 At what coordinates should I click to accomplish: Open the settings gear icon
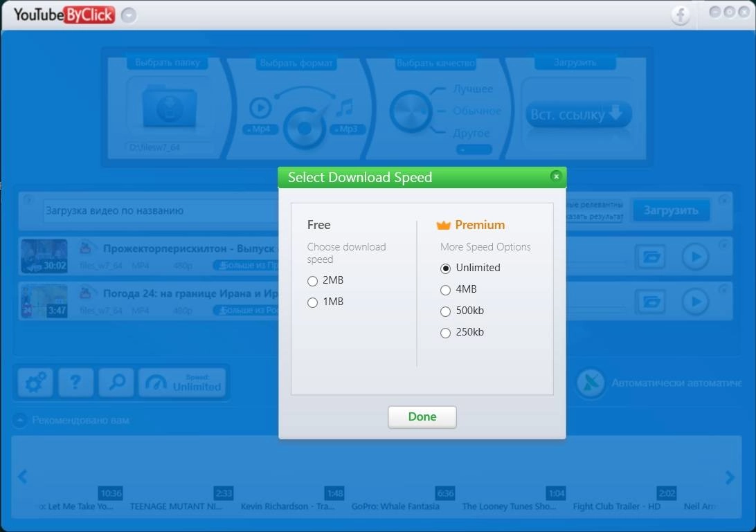[x=35, y=383]
